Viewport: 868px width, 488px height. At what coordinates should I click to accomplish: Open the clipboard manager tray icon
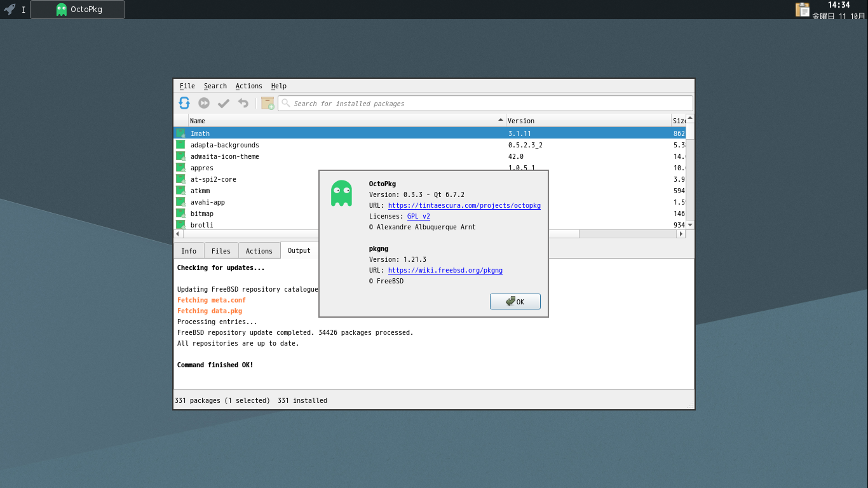point(803,10)
